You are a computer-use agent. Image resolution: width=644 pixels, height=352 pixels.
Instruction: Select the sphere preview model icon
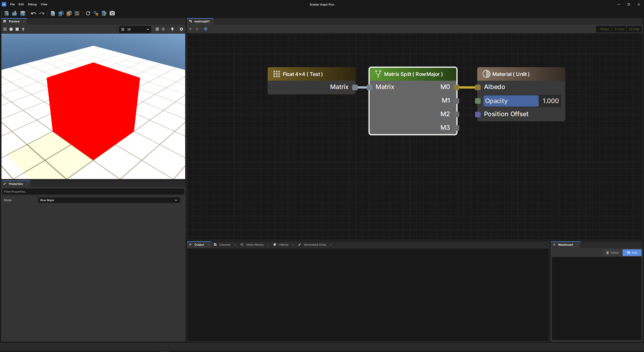pyautogui.click(x=11, y=29)
